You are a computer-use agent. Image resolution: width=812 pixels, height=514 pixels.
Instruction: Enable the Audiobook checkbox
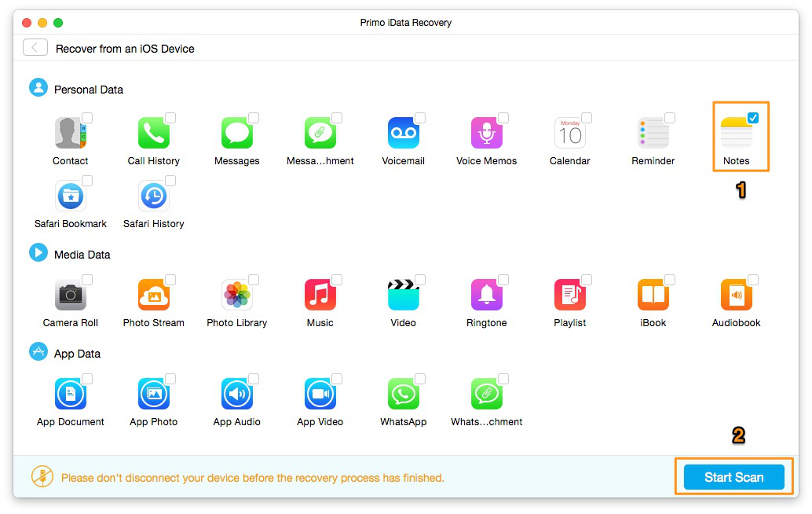[753, 280]
